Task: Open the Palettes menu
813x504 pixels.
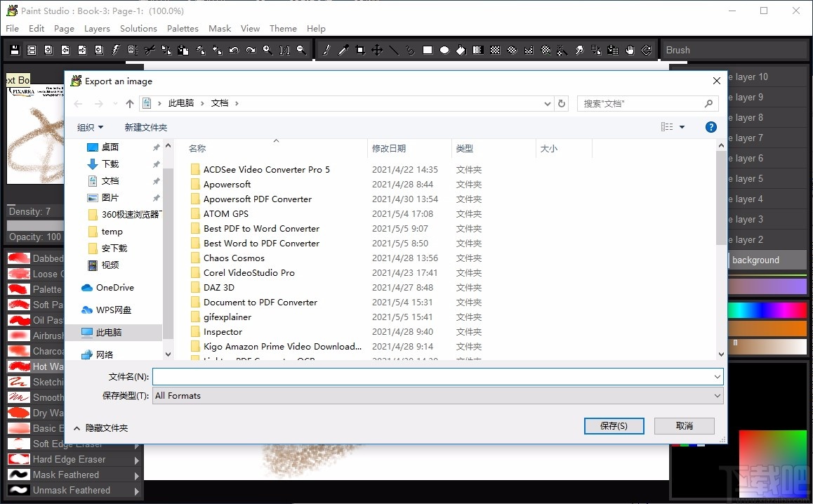Action: [183, 29]
